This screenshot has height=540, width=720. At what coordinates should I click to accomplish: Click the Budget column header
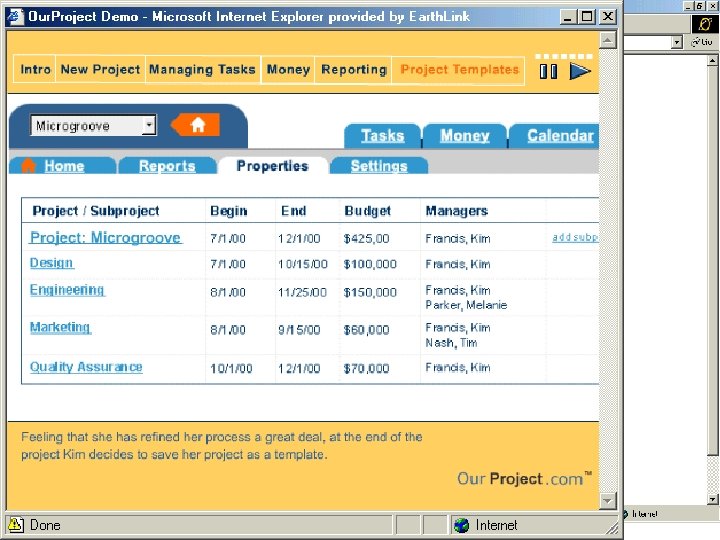367,211
